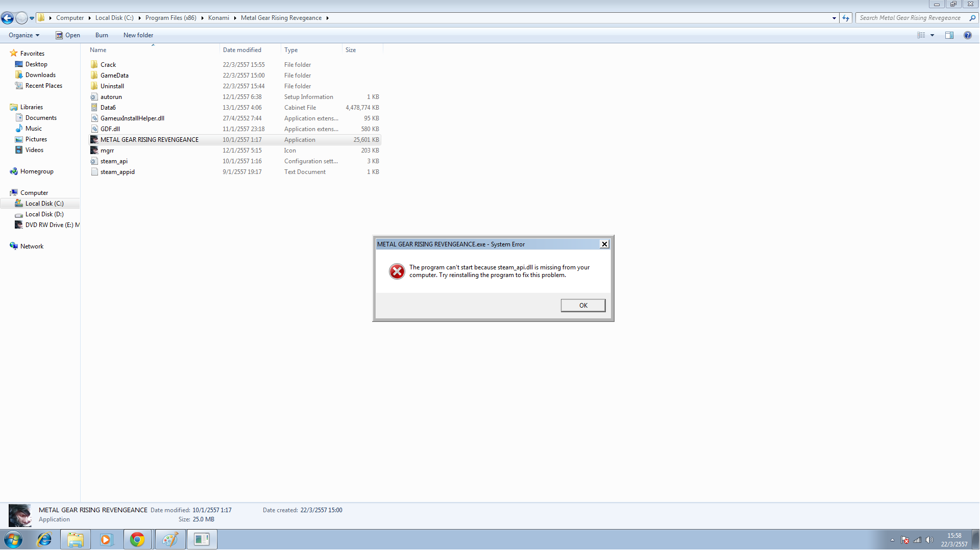The height and width of the screenshot is (551, 980).
Task: Click the refresh address bar icon
Action: pyautogui.click(x=846, y=18)
